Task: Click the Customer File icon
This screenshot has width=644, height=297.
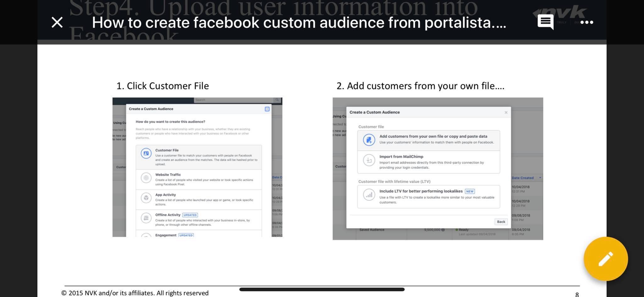Action: [146, 153]
